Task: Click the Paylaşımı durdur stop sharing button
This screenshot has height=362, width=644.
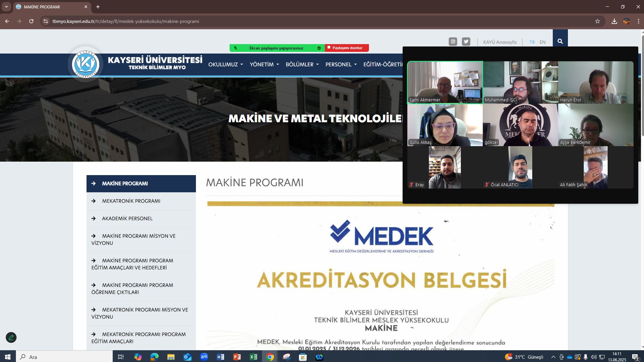Action: coord(347,48)
